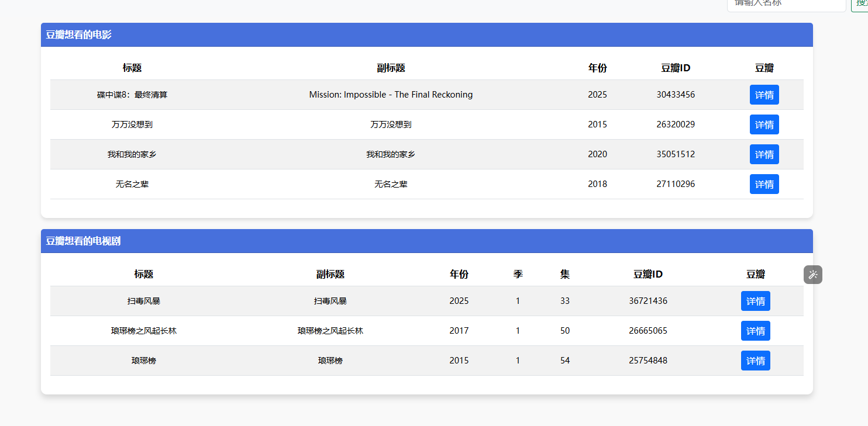Click the 琅琊榜之风起长林 title cell
Screen dimensions: 868x426
[x=144, y=331]
